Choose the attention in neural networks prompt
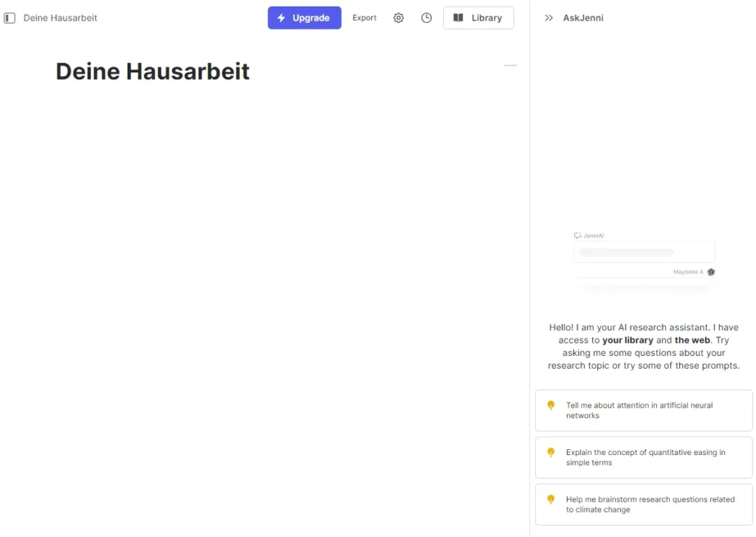Screen dimensions: 756x537 (x=644, y=411)
